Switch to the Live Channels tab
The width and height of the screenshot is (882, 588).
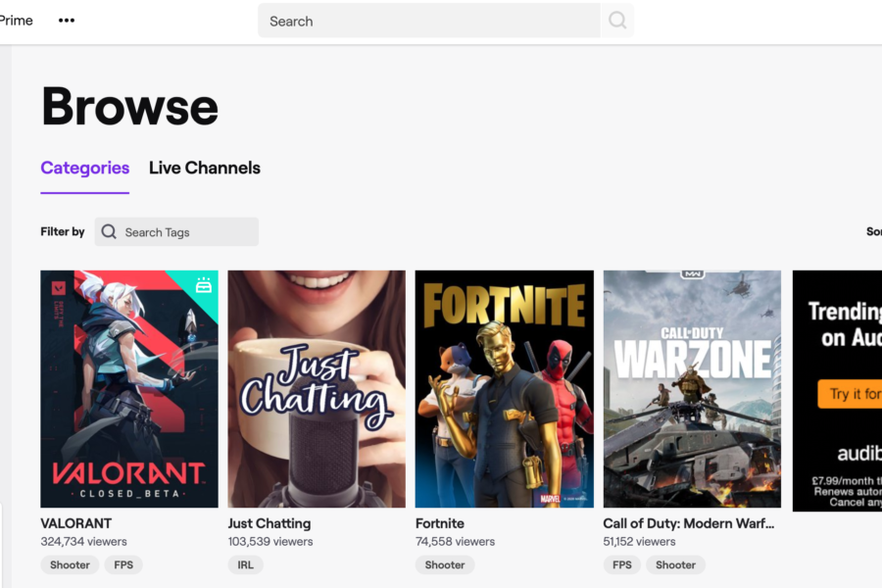(205, 168)
